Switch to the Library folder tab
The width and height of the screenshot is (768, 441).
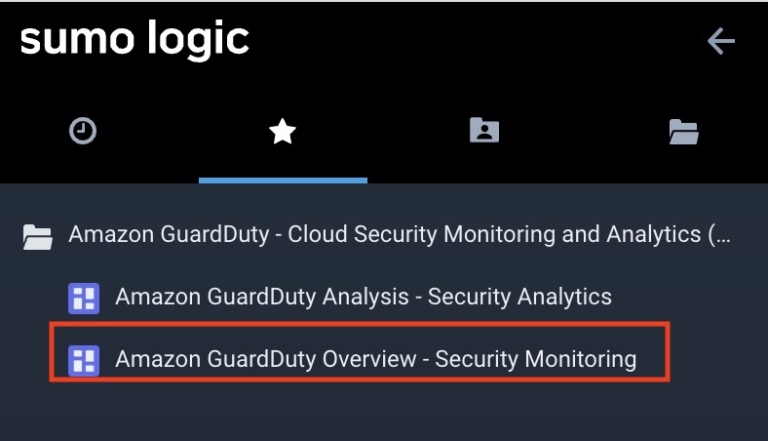pyautogui.click(x=684, y=131)
